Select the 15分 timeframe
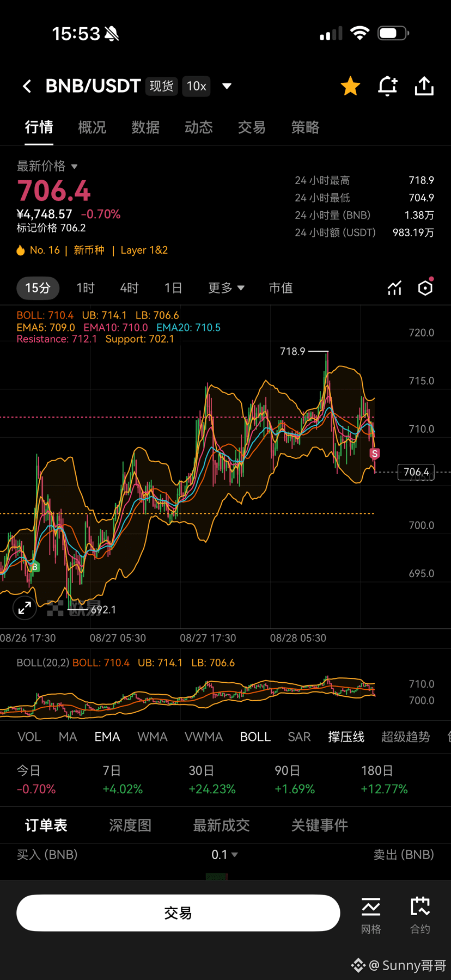Viewport: 451px width, 980px height. [x=38, y=287]
